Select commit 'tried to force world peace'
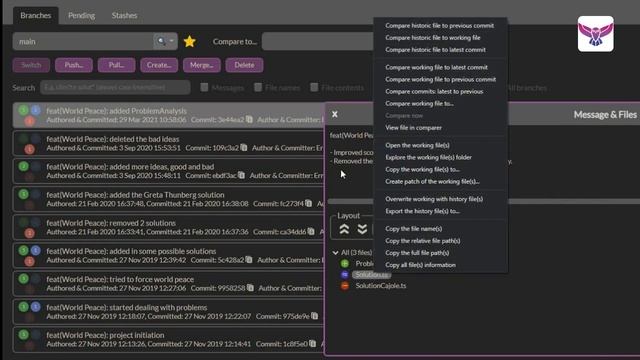640x360 pixels. click(169, 284)
